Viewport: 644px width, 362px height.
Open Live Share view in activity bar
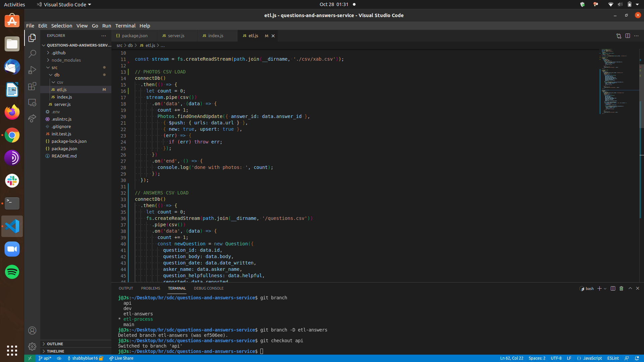pyautogui.click(x=32, y=118)
